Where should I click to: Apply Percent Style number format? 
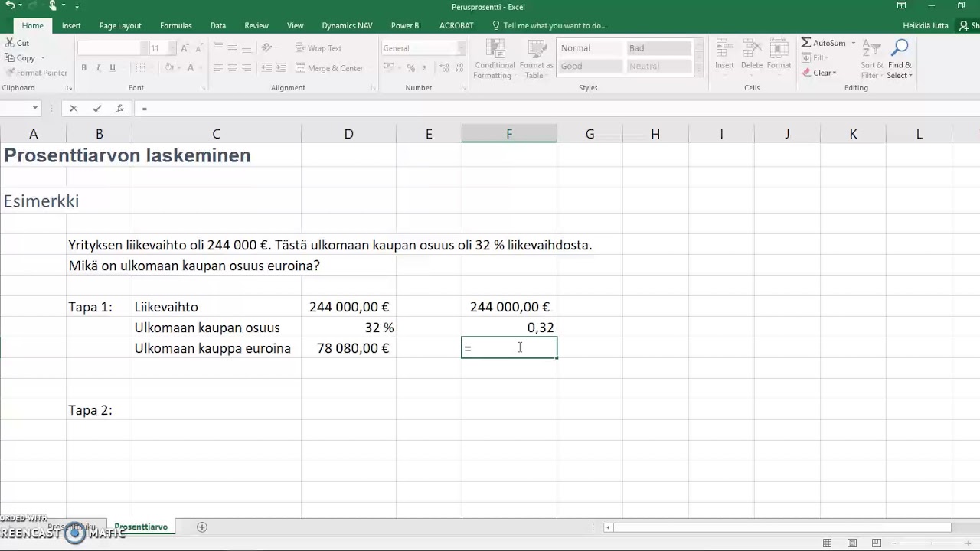[411, 68]
